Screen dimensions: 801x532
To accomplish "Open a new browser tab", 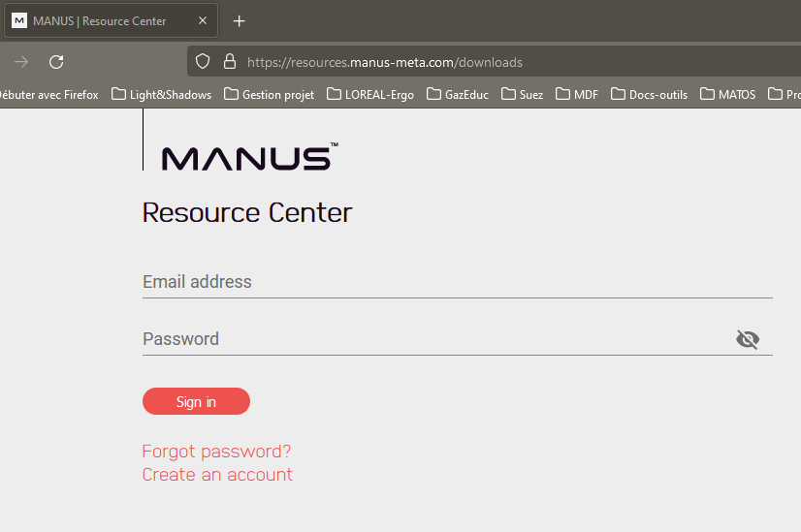I will click(x=240, y=20).
